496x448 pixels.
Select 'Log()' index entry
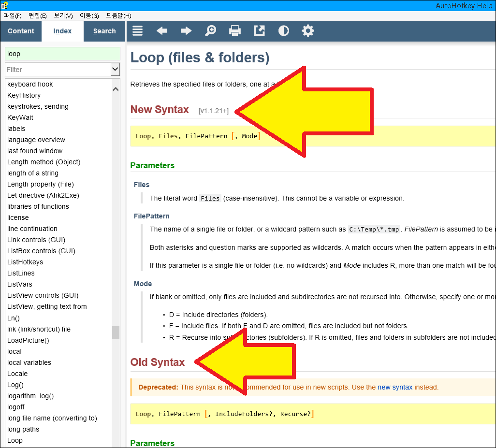[15, 385]
